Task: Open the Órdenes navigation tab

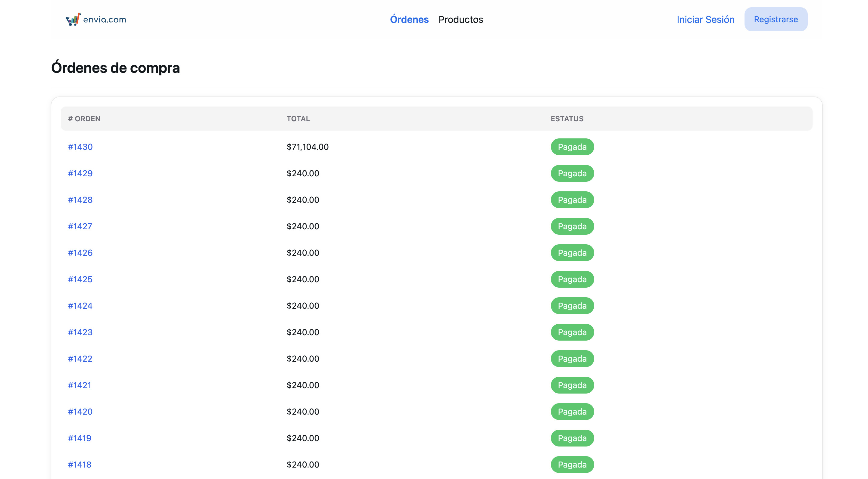Action: pos(409,20)
